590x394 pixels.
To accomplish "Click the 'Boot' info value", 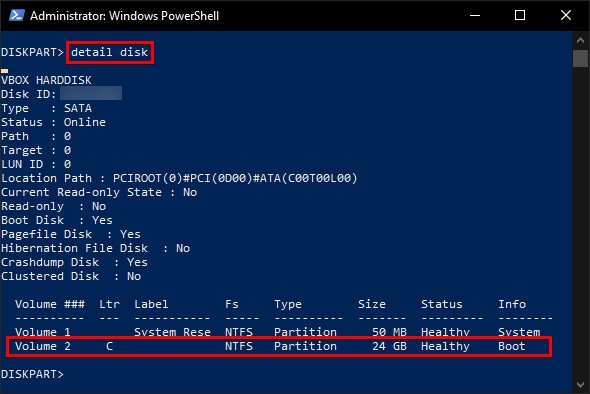I will [x=512, y=346].
